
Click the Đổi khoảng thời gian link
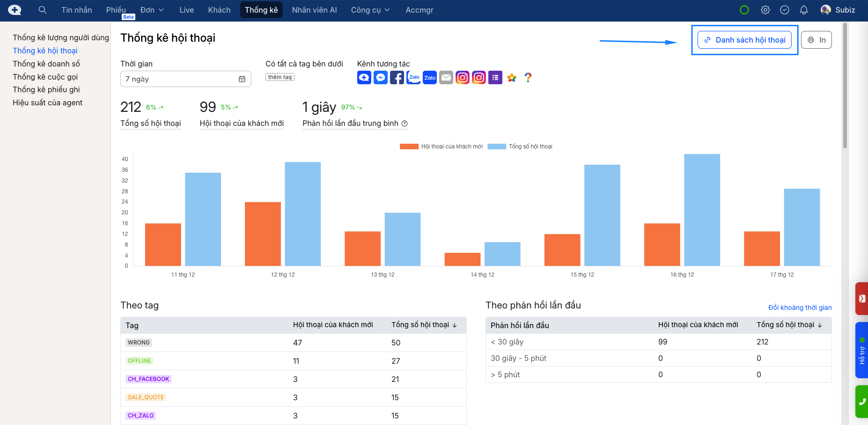(x=800, y=308)
